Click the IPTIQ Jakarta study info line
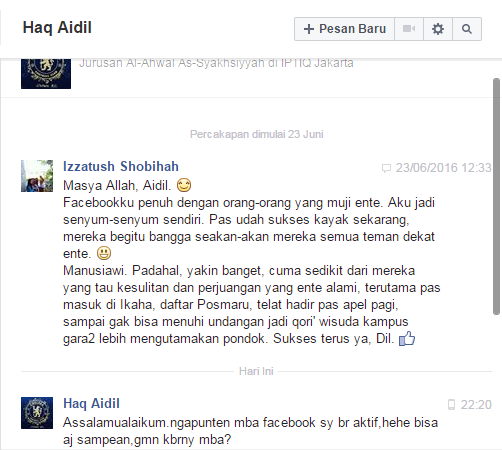 pos(216,63)
